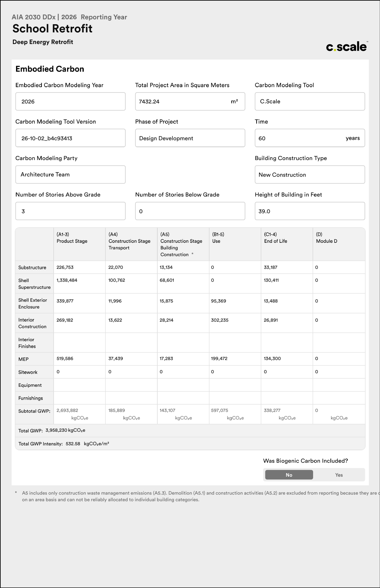Click Number of Stories Below Grade field
380x588 pixels.
pyautogui.click(x=190, y=211)
